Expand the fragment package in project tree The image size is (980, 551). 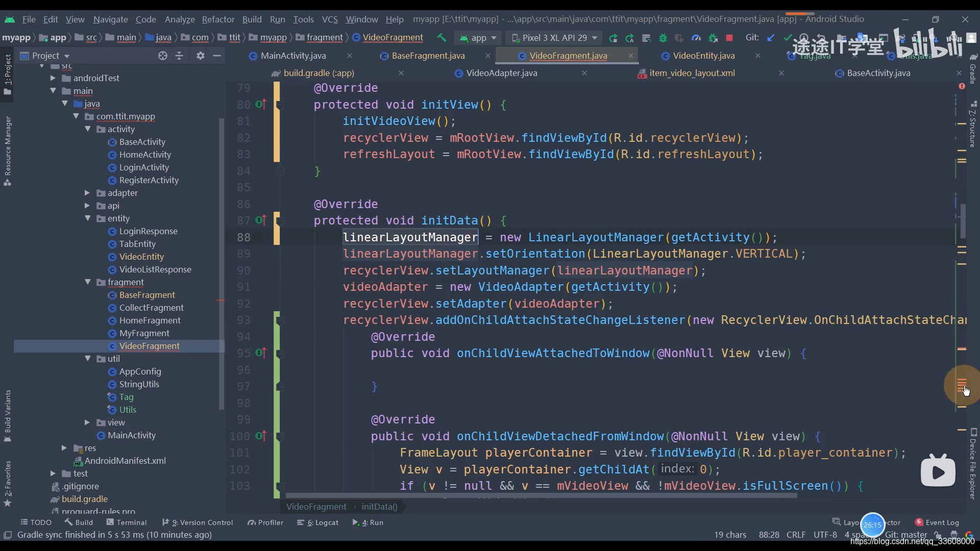coord(87,282)
